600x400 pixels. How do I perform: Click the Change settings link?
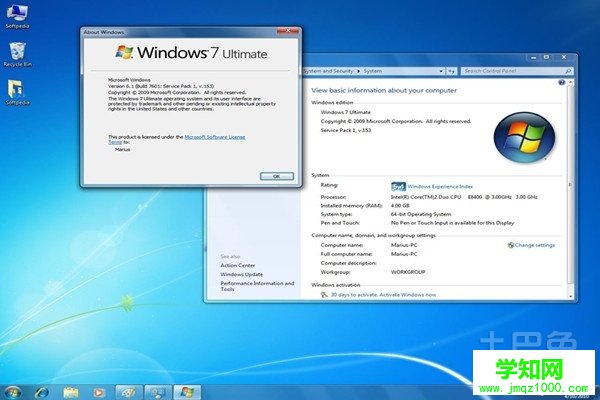535,245
